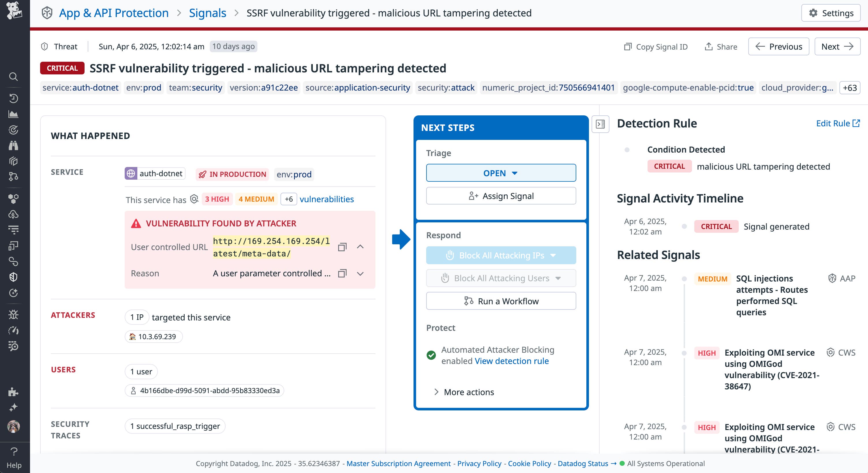Navigate to App & API Protection breadcrumb

point(114,13)
